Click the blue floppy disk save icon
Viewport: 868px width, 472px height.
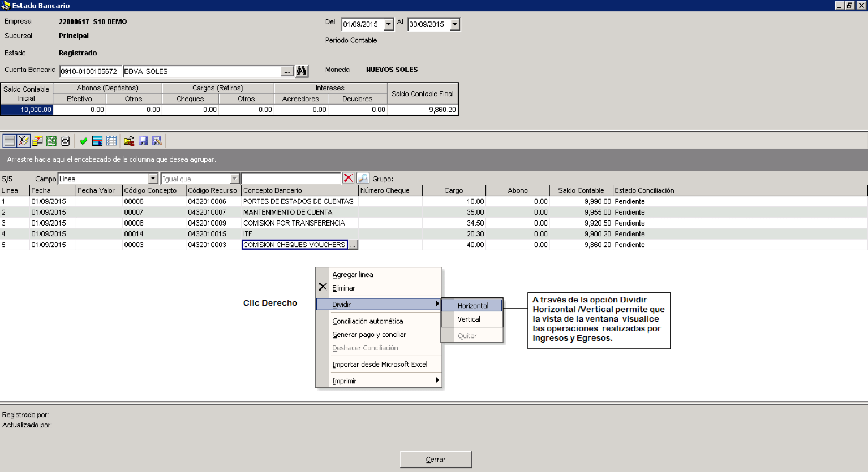point(143,141)
